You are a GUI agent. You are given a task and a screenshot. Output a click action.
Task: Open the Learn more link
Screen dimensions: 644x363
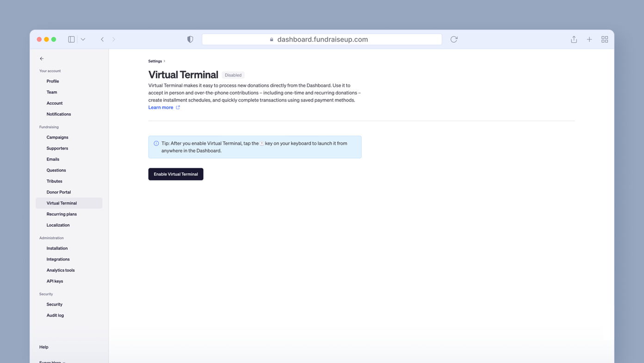[161, 107]
